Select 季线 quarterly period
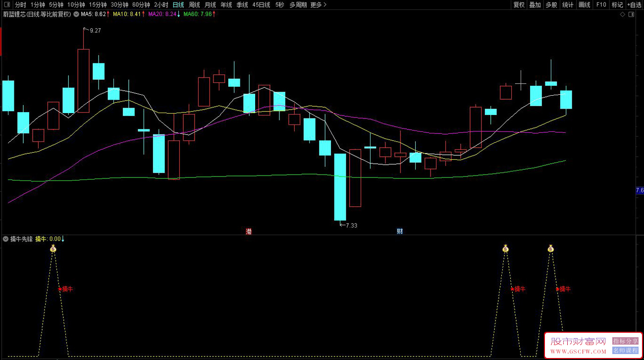This screenshot has height=360, width=644. [242, 4]
